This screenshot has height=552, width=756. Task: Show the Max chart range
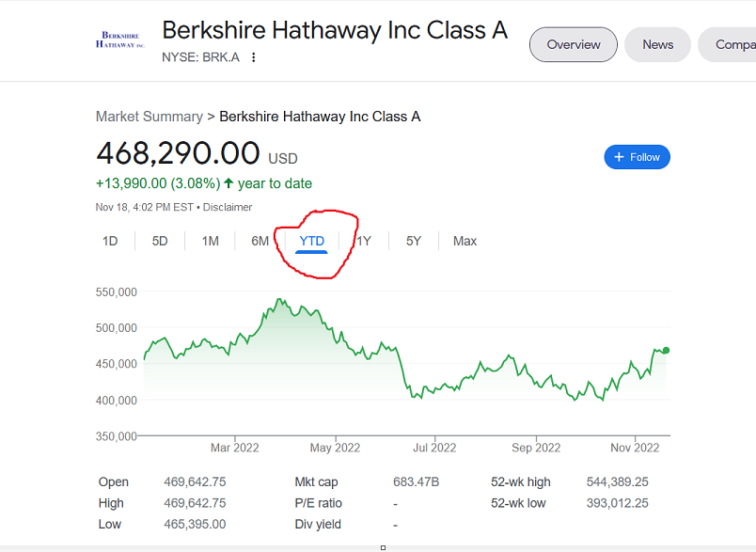click(x=465, y=241)
